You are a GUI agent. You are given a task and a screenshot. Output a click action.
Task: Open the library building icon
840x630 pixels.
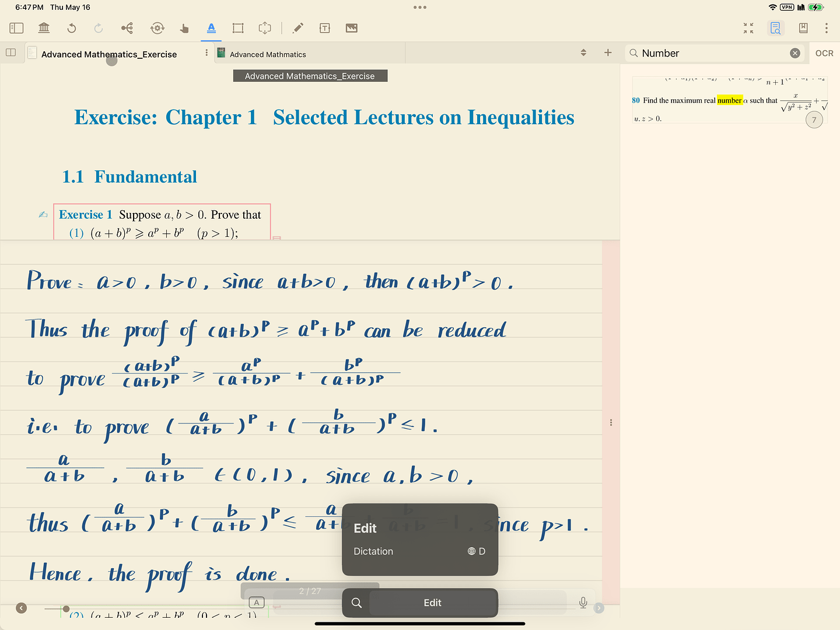[x=44, y=28]
